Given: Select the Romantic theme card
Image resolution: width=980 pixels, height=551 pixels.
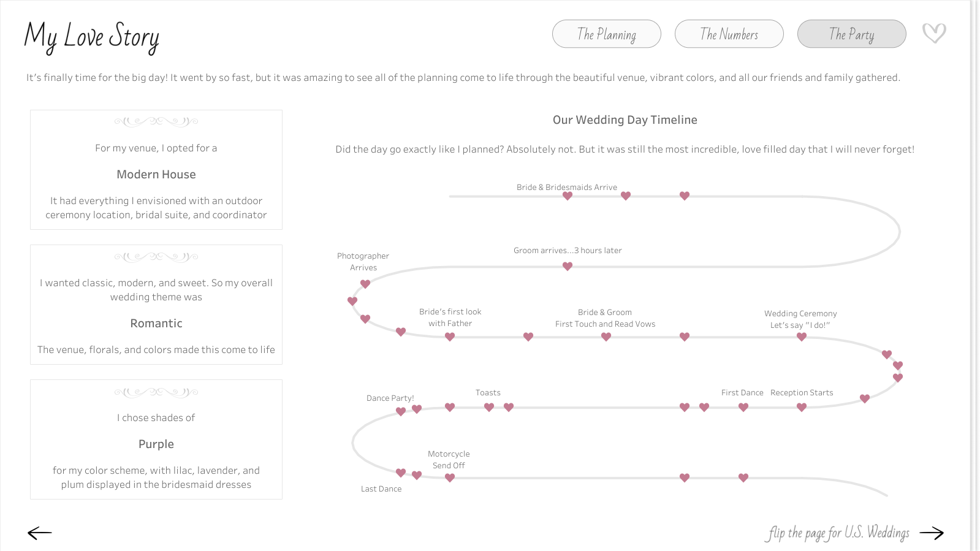Looking at the screenshot, I should [x=156, y=324].
